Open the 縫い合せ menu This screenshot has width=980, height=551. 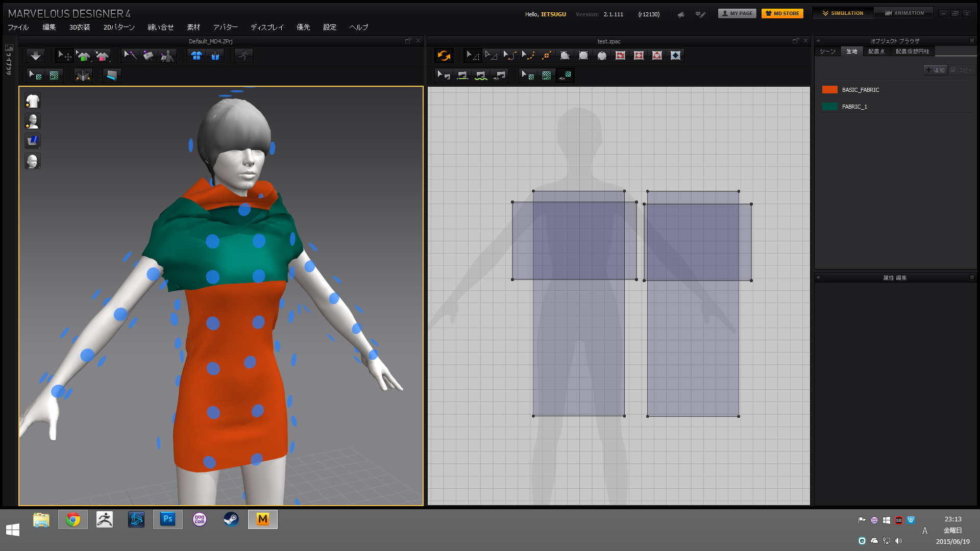click(161, 27)
